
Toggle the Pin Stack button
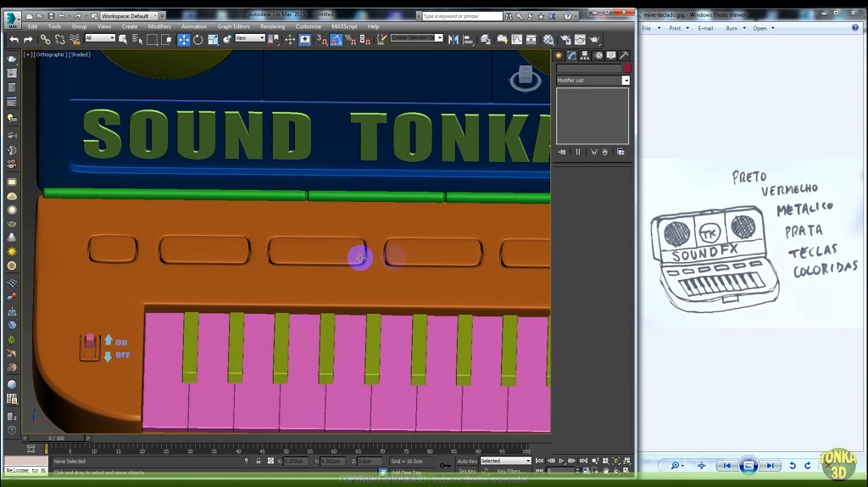pos(561,152)
